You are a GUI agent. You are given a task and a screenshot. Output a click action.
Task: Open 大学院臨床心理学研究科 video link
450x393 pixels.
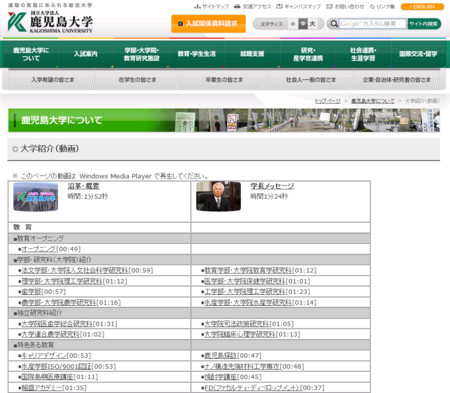240,334
